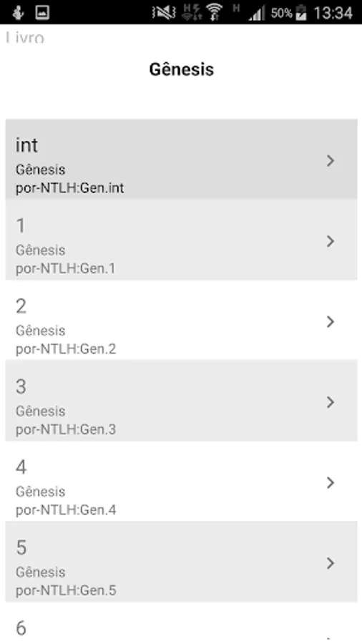Open the Gênesis introduction entry
The width and height of the screenshot is (362, 644).
click(182, 160)
